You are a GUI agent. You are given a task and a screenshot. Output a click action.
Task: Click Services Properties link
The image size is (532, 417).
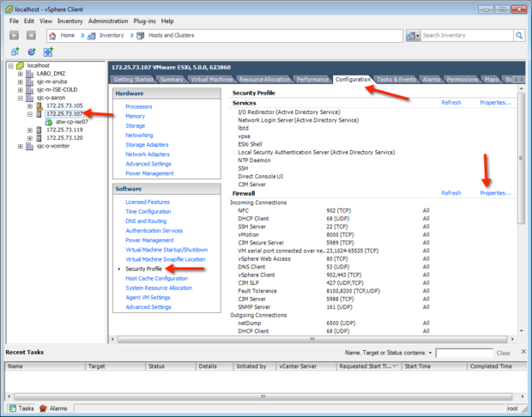click(x=495, y=102)
